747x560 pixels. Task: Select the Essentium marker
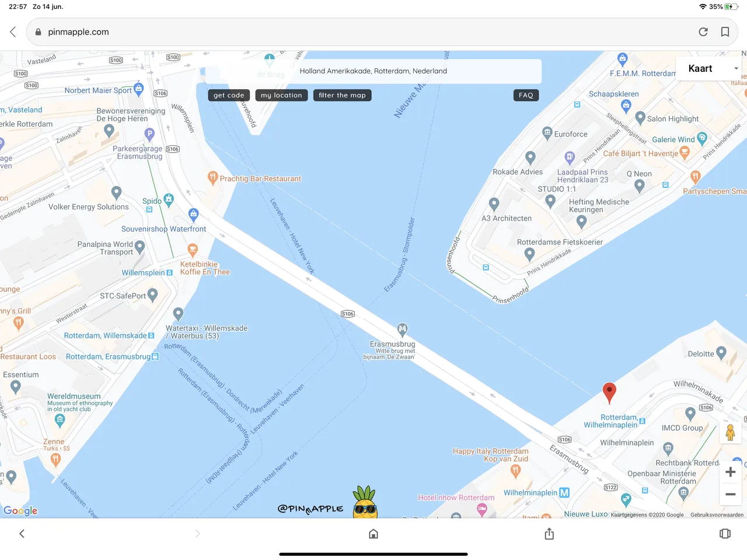click(x=16, y=387)
